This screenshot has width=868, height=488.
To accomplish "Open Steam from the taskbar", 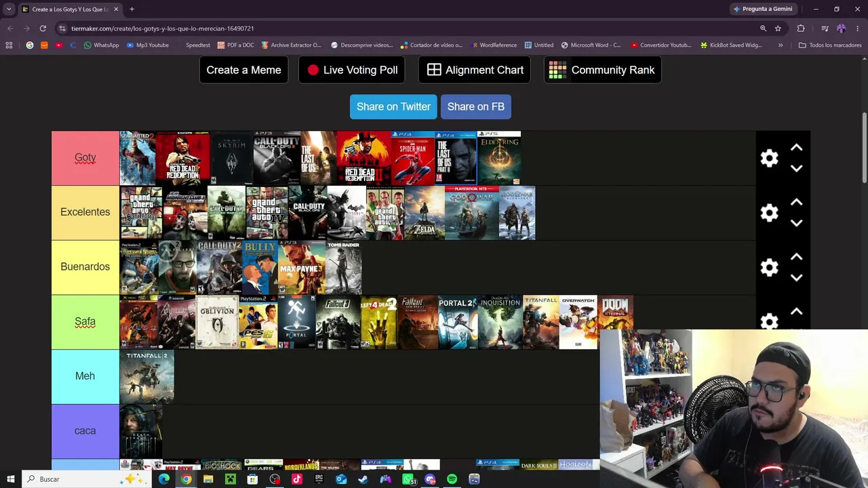I will coord(363,479).
